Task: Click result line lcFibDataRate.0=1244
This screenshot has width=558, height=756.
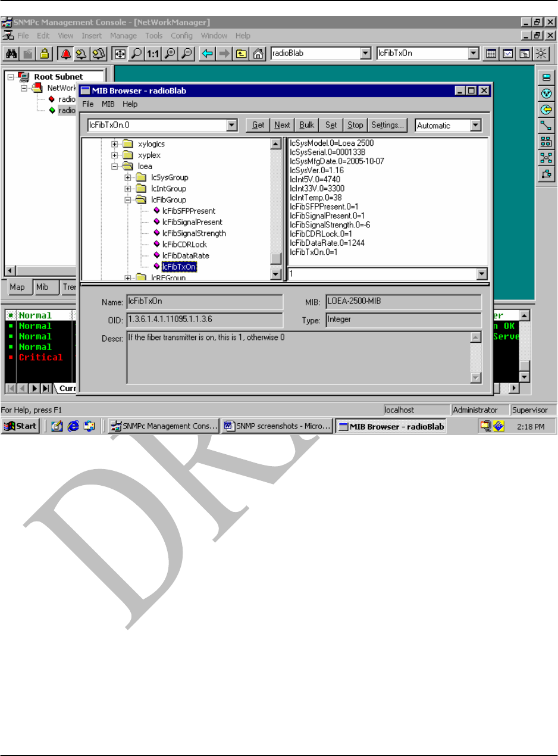Action: [x=327, y=243]
